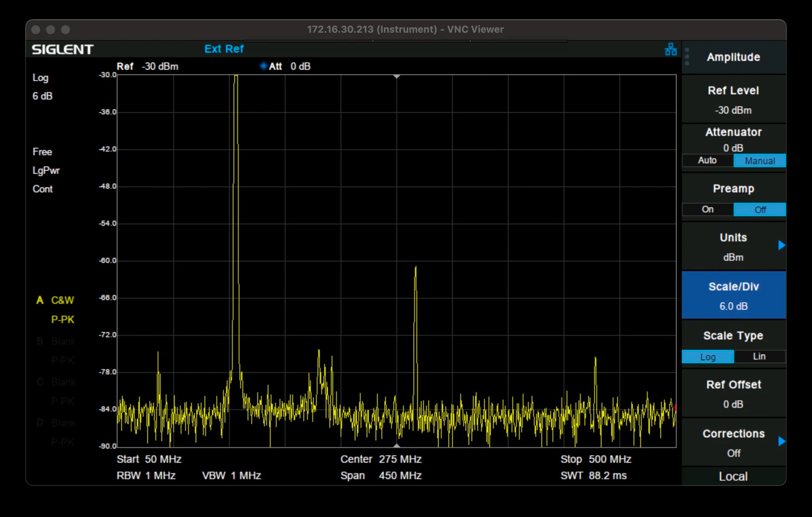This screenshot has width=812, height=517.
Task: Set attenuator mode to Manual
Action: [x=760, y=160]
